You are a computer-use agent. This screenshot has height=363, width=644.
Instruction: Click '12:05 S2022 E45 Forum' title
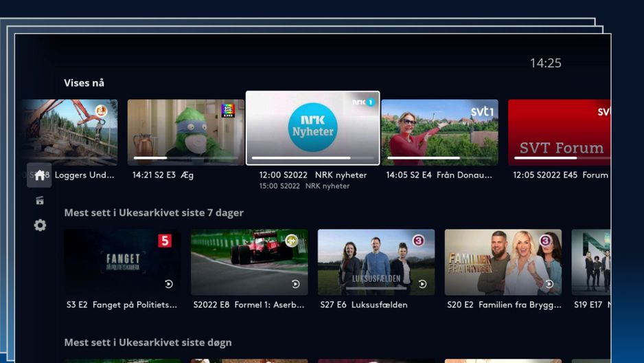click(560, 175)
